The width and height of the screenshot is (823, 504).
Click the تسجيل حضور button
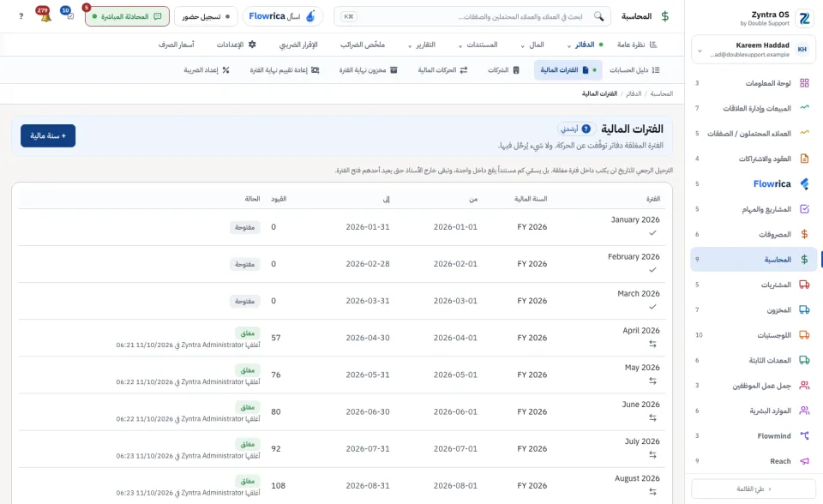click(x=206, y=16)
